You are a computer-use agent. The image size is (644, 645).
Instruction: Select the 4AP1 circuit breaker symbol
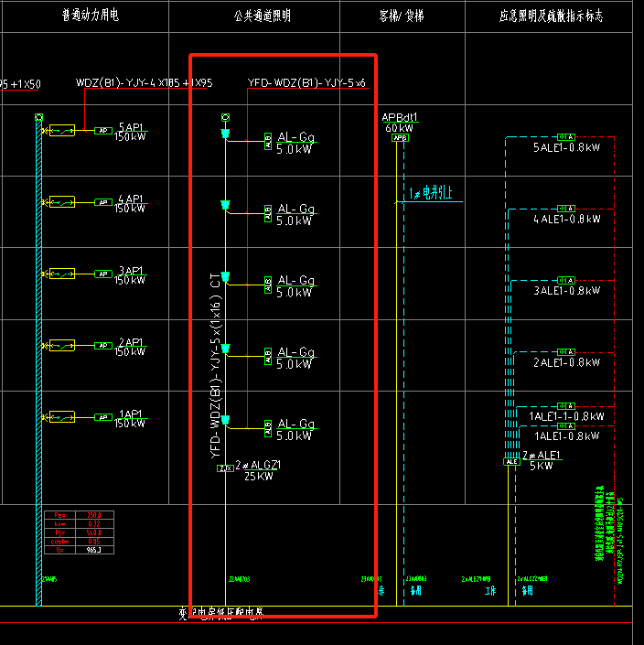(x=62, y=202)
